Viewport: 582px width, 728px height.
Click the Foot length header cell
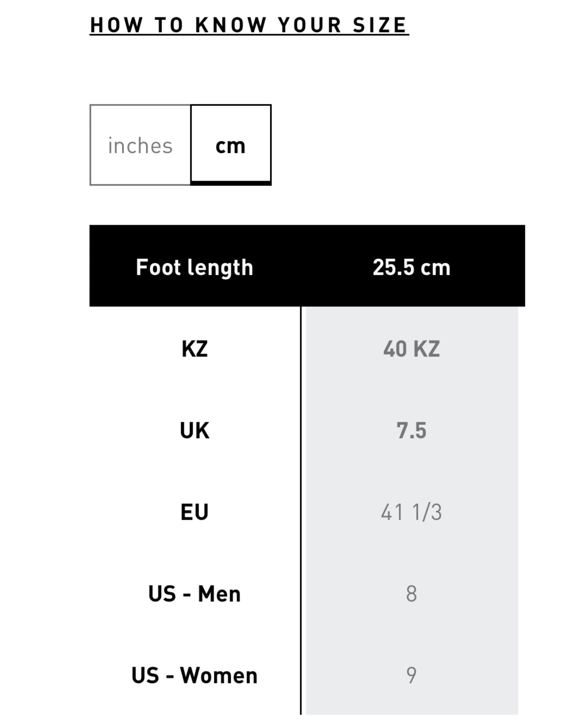pos(195,267)
